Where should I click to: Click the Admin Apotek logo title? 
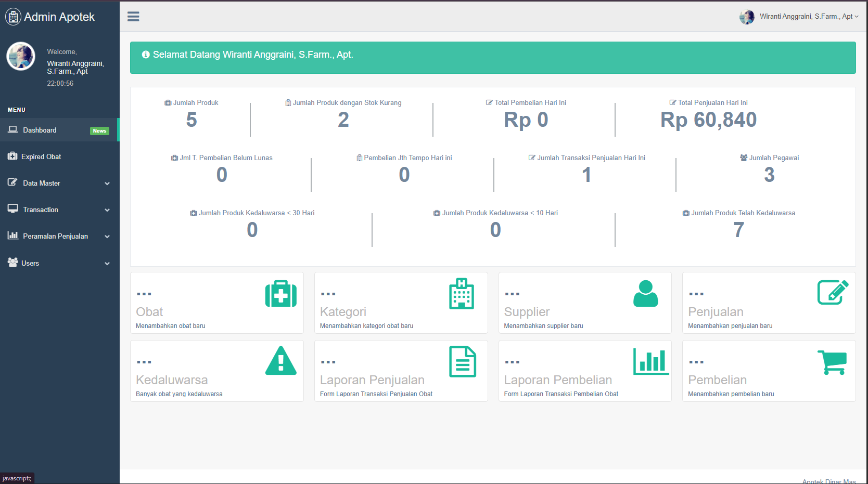point(59,17)
